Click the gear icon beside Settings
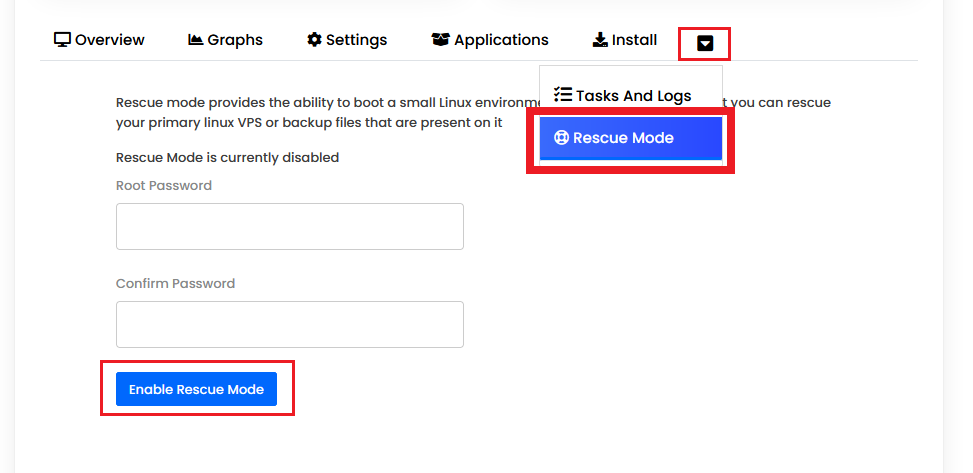The height and width of the screenshot is (473, 973). (x=314, y=40)
